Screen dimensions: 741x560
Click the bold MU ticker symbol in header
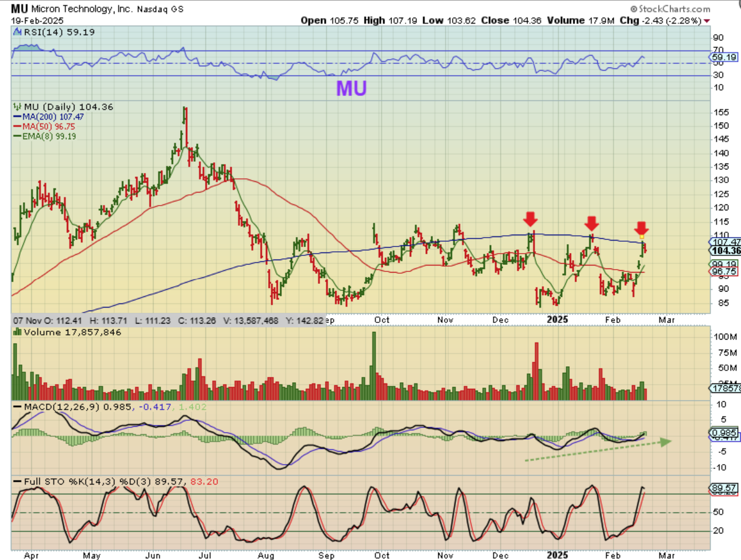(20, 9)
